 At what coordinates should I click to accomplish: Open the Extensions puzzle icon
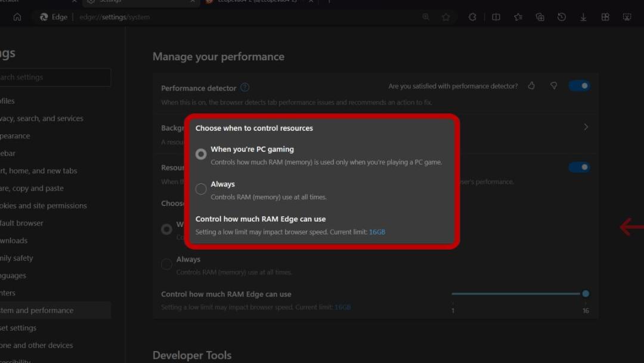pyautogui.click(x=472, y=17)
